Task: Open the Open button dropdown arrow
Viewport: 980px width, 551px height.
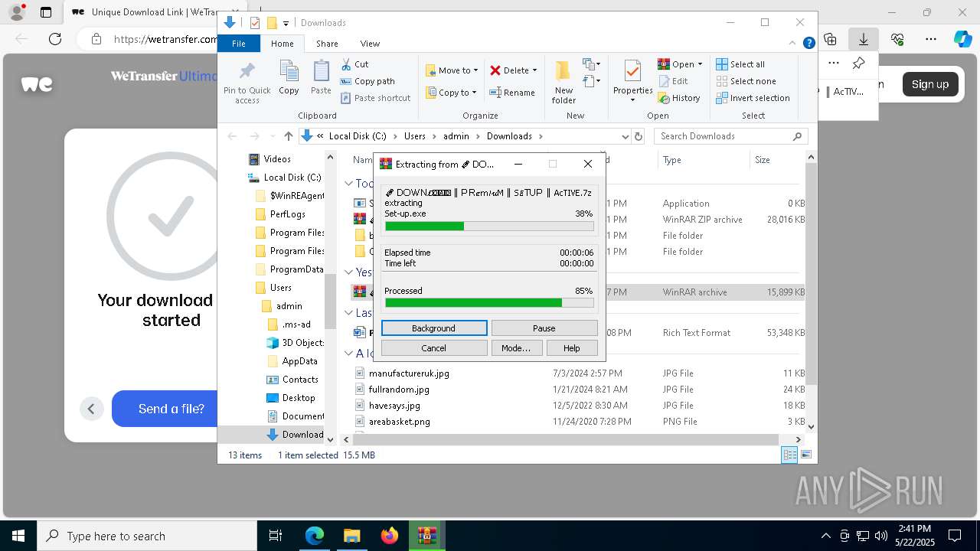Action: click(700, 64)
